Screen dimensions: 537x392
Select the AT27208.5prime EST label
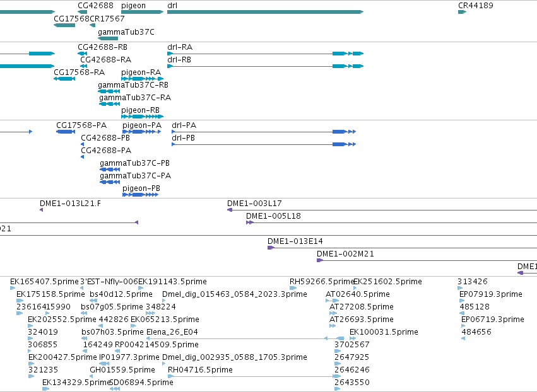362,307
